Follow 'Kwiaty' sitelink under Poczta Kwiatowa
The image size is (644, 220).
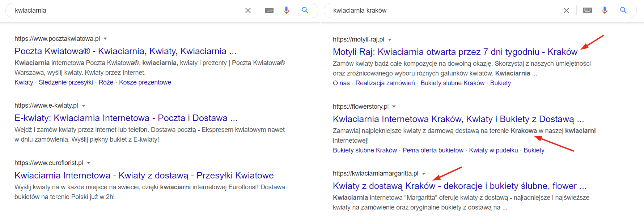(24, 82)
